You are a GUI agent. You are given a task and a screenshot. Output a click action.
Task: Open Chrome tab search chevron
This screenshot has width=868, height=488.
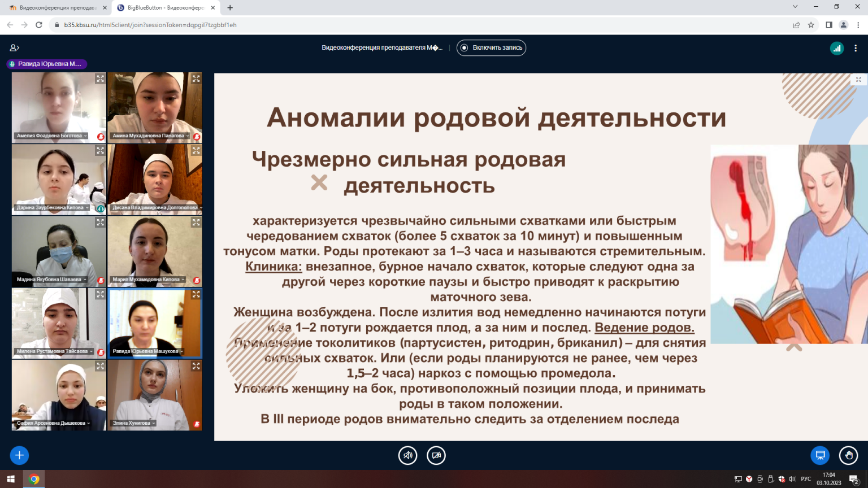coord(795,7)
